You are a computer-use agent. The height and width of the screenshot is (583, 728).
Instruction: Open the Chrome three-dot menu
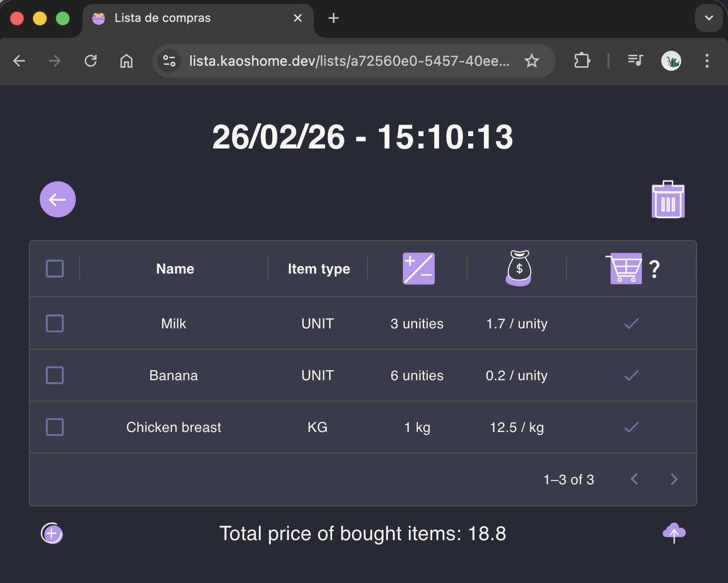[x=707, y=61]
